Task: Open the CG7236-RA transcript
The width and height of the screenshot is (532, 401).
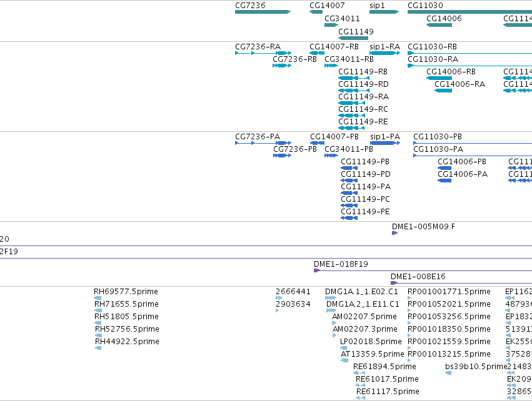Action: coord(263,53)
